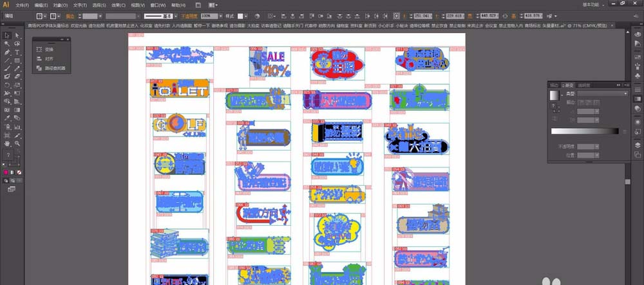Image resolution: width=644 pixels, height=285 pixels.
Task: Toggle constrain width and height proportions
Action: click(505, 16)
